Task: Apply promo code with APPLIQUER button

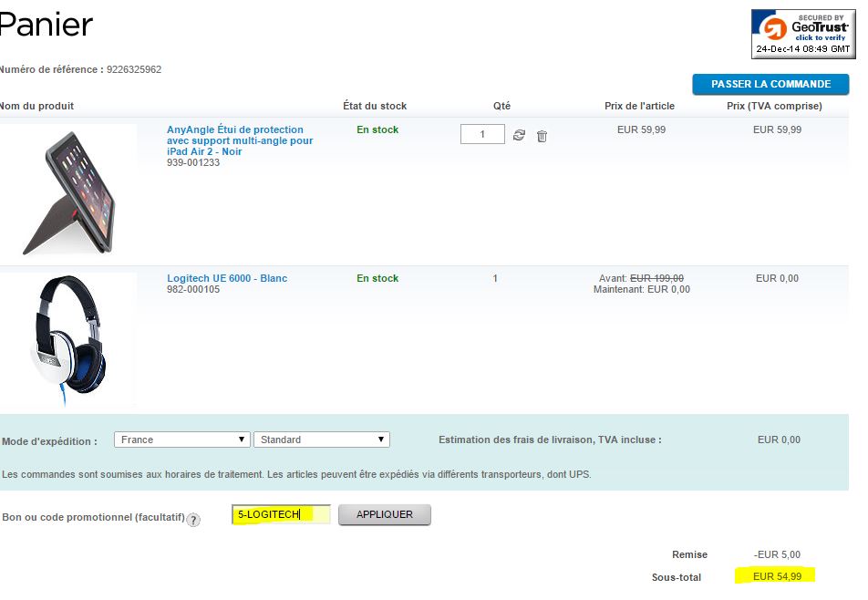Action: [385, 515]
